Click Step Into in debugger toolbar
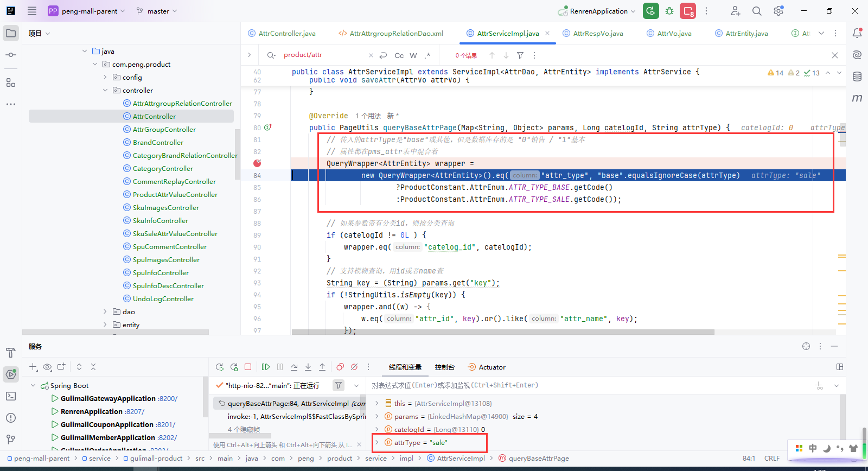This screenshot has width=868, height=471. coord(308,367)
